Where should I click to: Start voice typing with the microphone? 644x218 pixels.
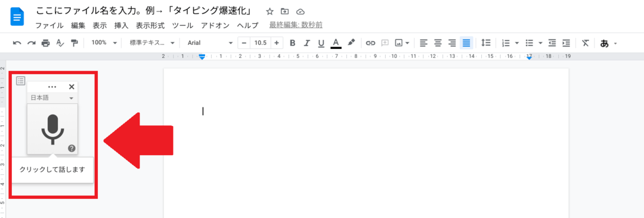pos(52,129)
